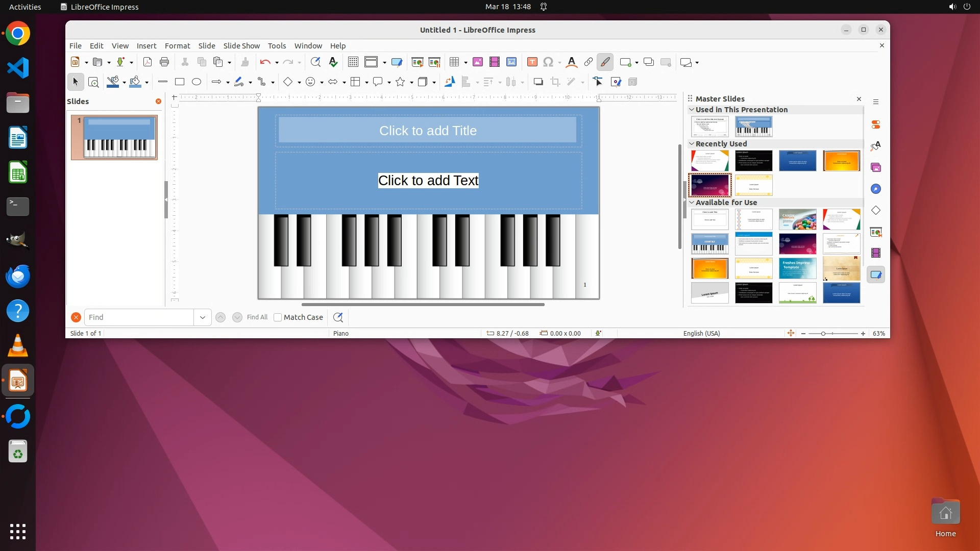Click the Find All button
Screen dimensions: 980x551
[x=257, y=317]
